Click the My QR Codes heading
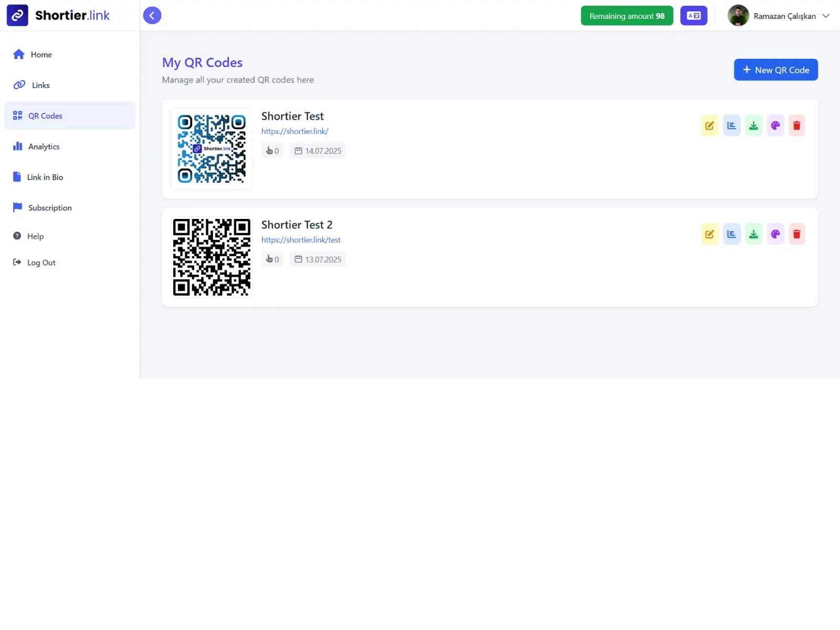This screenshot has width=840, height=630. (x=202, y=62)
